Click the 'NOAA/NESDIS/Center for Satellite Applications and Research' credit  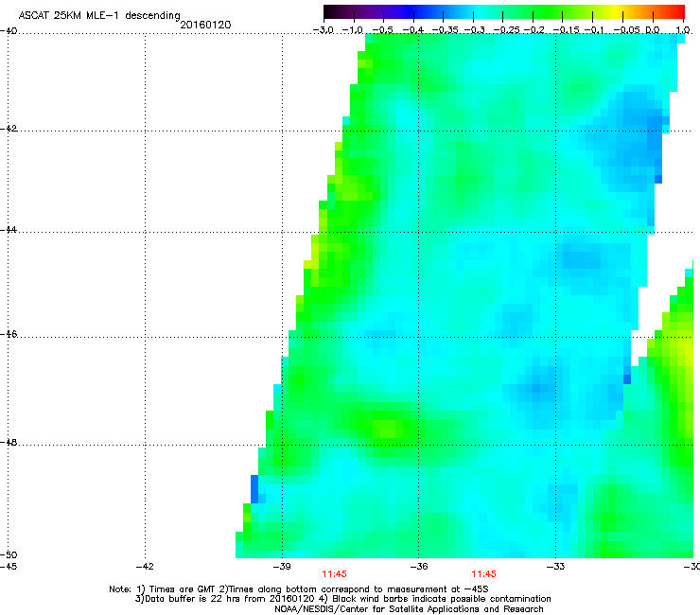pyautogui.click(x=409, y=609)
